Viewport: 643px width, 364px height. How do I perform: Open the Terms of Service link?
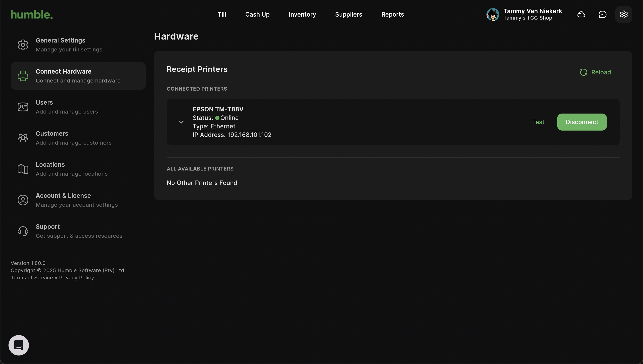(32, 277)
